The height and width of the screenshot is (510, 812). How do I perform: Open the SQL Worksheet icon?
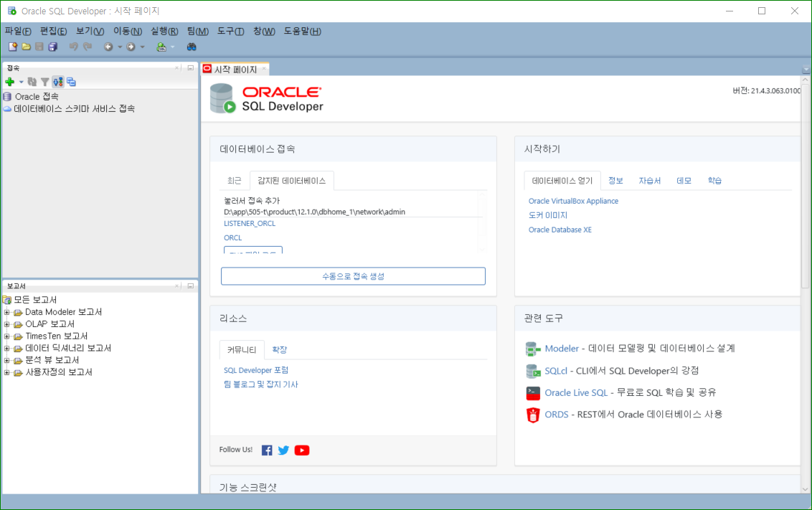tap(161, 47)
